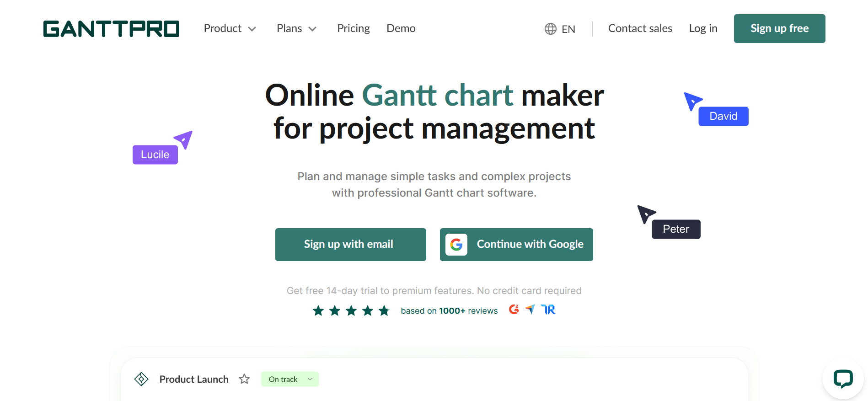Open the On track status dropdown
The image size is (868, 401).
[290, 379]
